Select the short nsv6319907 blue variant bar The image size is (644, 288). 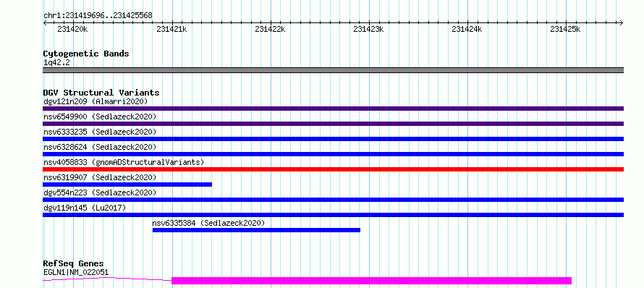[127, 185]
